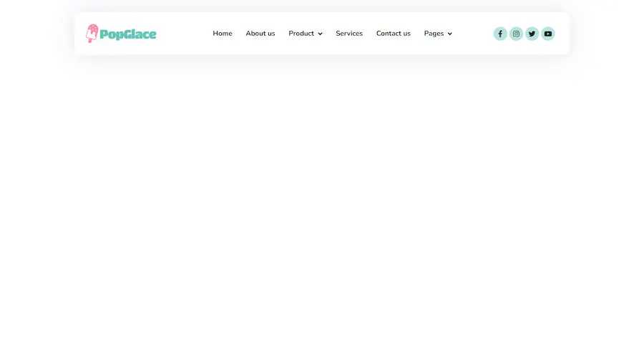Open the Facebook social icon
The image size is (644, 350).
(x=500, y=34)
